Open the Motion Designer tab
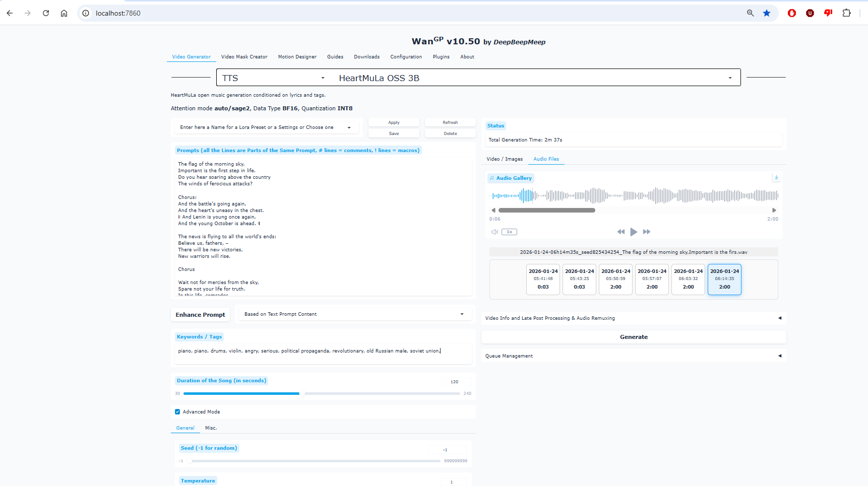This screenshot has width=868, height=486. coord(297,57)
